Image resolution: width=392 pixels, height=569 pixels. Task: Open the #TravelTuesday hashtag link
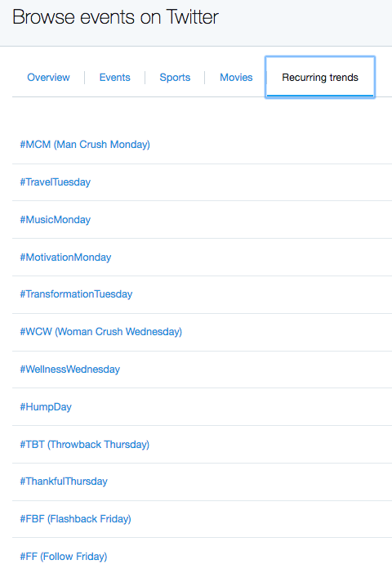(x=55, y=182)
